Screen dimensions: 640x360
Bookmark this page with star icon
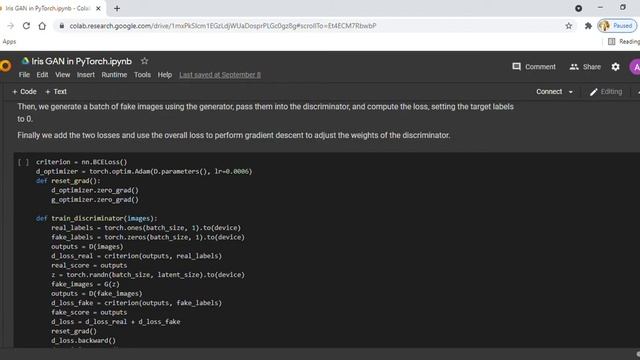click(x=569, y=26)
